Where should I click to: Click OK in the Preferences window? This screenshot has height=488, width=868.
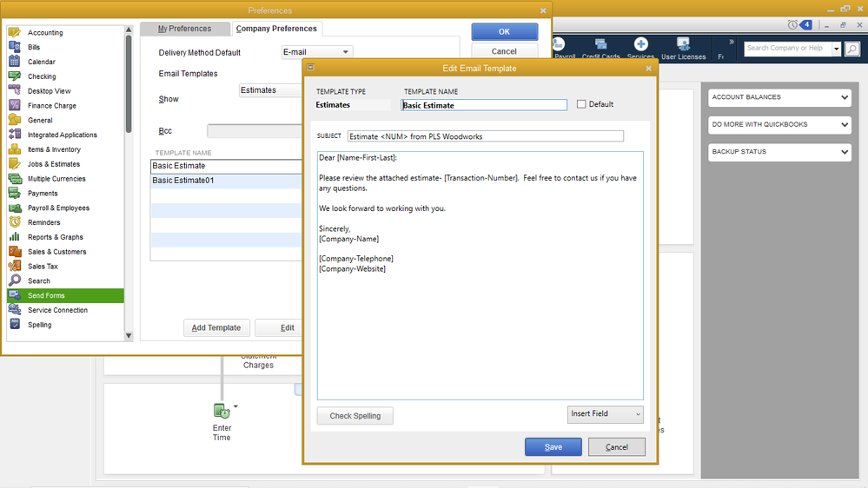[x=504, y=31]
